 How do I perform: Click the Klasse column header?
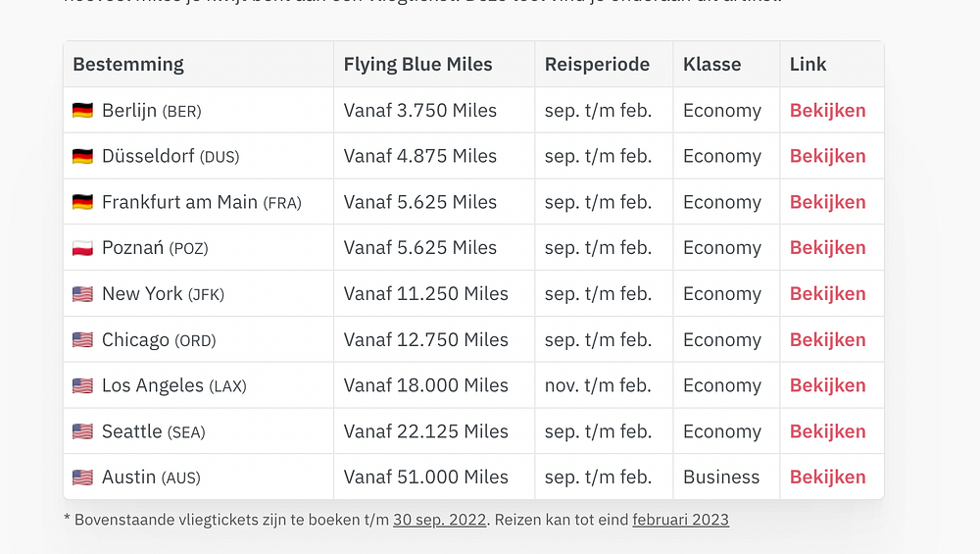711,65
